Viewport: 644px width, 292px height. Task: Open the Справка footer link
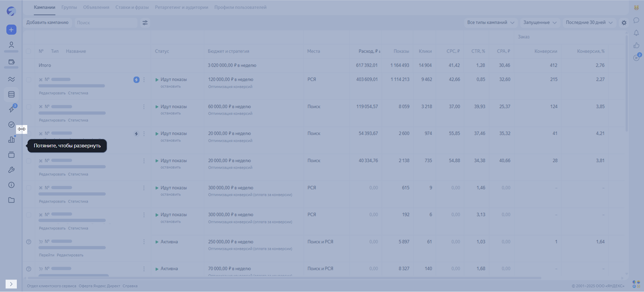[x=130, y=286]
